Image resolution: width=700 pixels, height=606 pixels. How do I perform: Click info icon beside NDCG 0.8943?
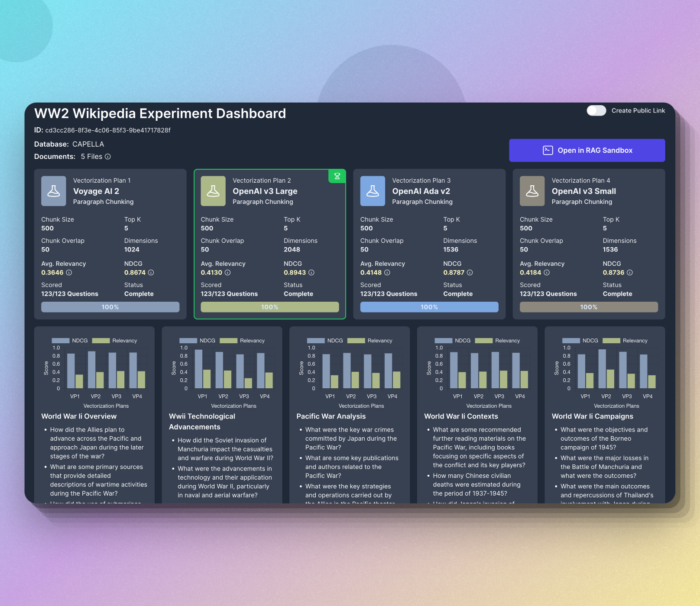311,273
